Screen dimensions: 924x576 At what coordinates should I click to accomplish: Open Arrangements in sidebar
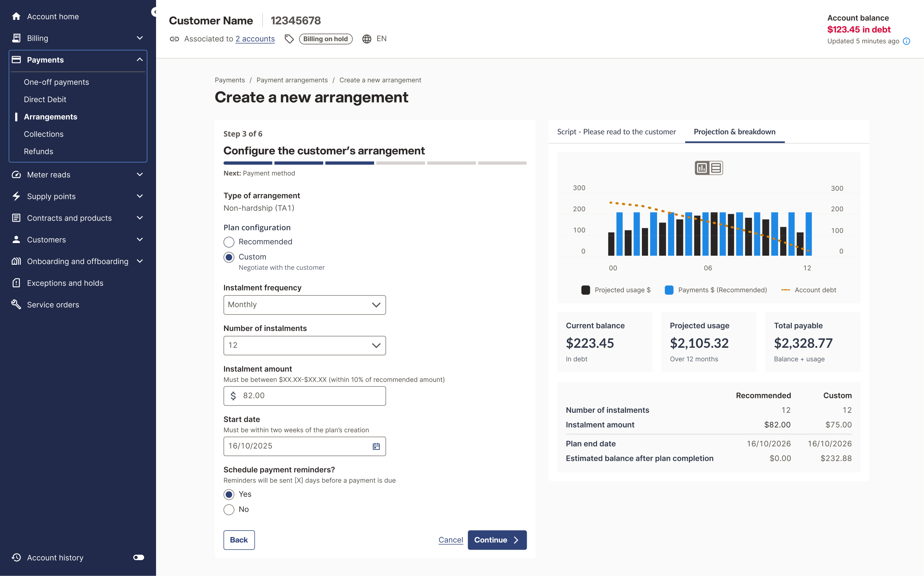click(x=50, y=117)
